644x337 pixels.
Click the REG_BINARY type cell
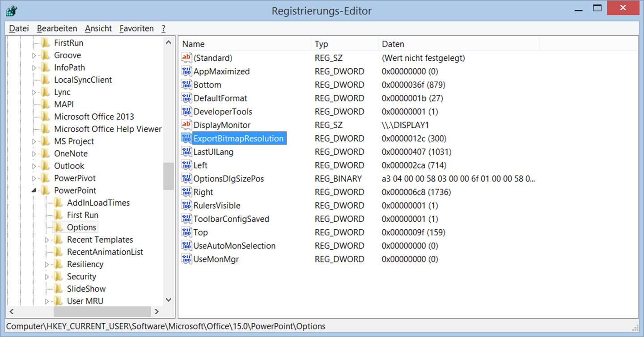[338, 178]
